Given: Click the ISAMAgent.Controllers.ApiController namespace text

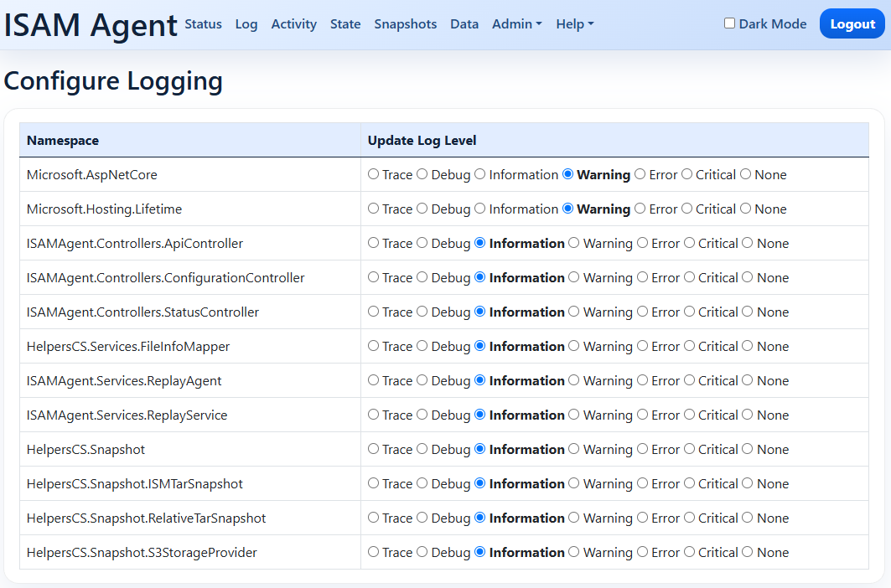Looking at the screenshot, I should tap(135, 244).
